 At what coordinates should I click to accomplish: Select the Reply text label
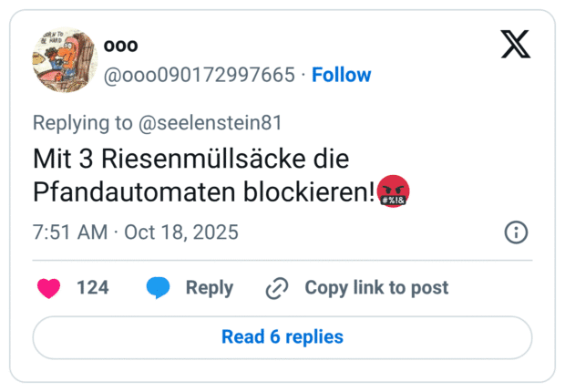click(210, 288)
